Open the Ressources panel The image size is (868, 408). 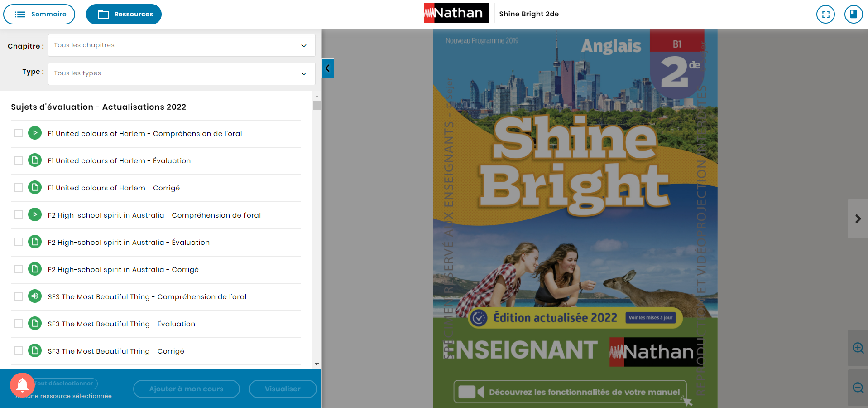[124, 14]
